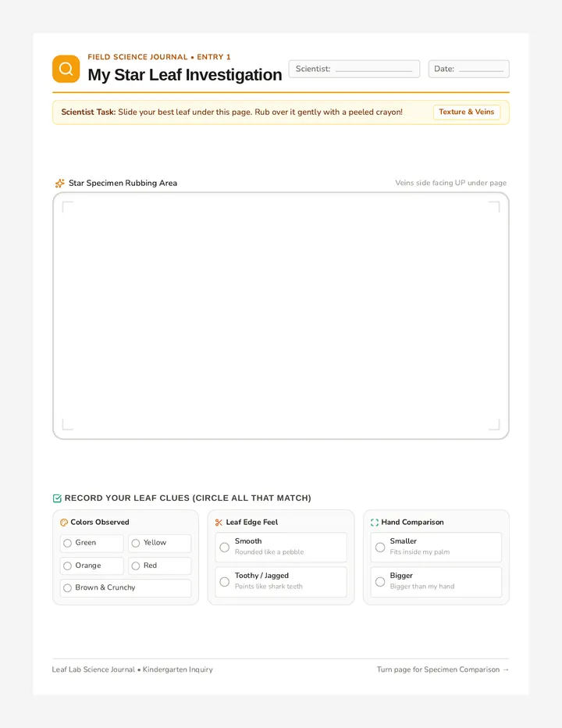The width and height of the screenshot is (562, 728).
Task: Select Toothy / Jagged edge option
Action: (281, 582)
